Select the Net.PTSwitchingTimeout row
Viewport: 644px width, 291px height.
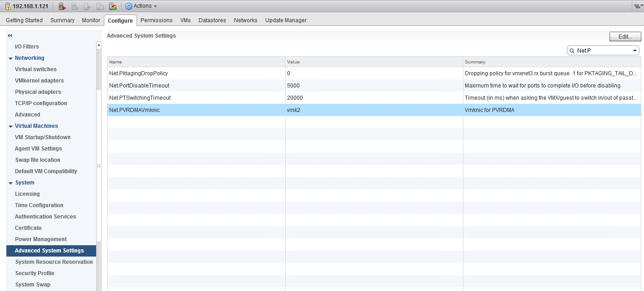tap(374, 98)
